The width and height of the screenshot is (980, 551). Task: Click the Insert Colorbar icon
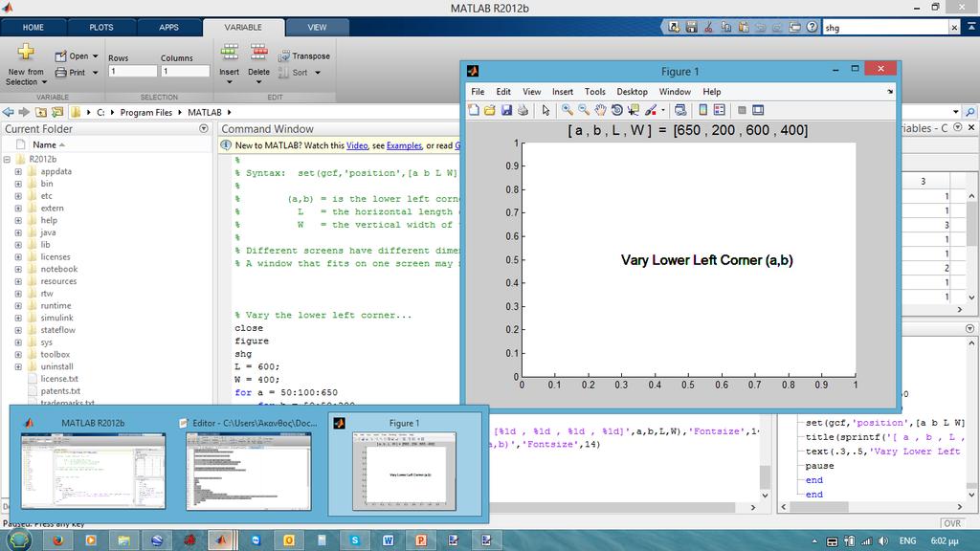(x=703, y=110)
